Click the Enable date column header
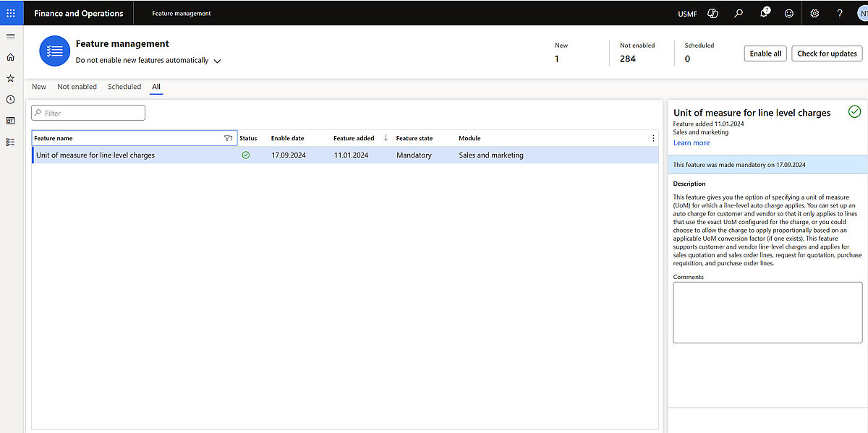 coord(287,138)
